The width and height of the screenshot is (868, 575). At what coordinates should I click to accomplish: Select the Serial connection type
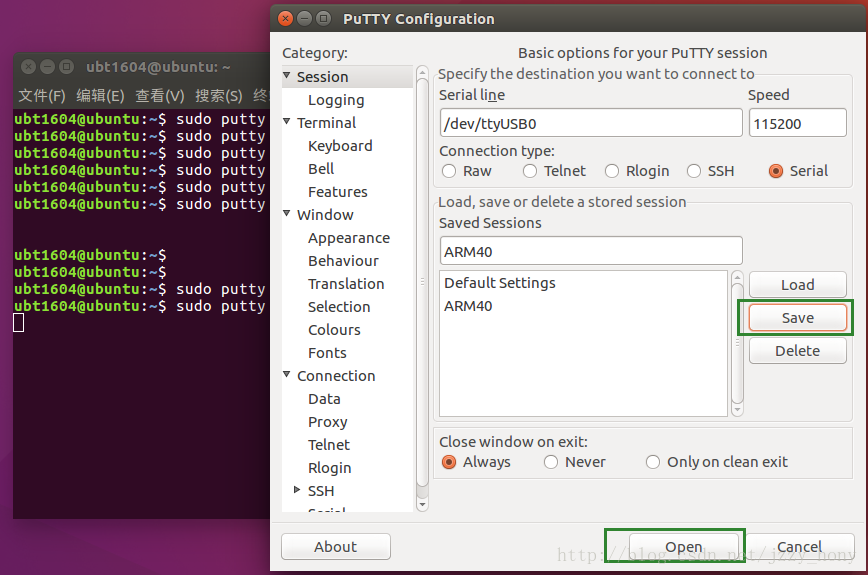click(x=776, y=171)
